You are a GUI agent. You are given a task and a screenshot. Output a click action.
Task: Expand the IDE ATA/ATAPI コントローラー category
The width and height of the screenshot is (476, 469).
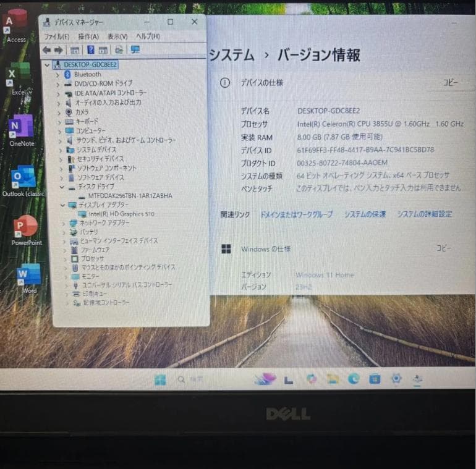point(58,94)
